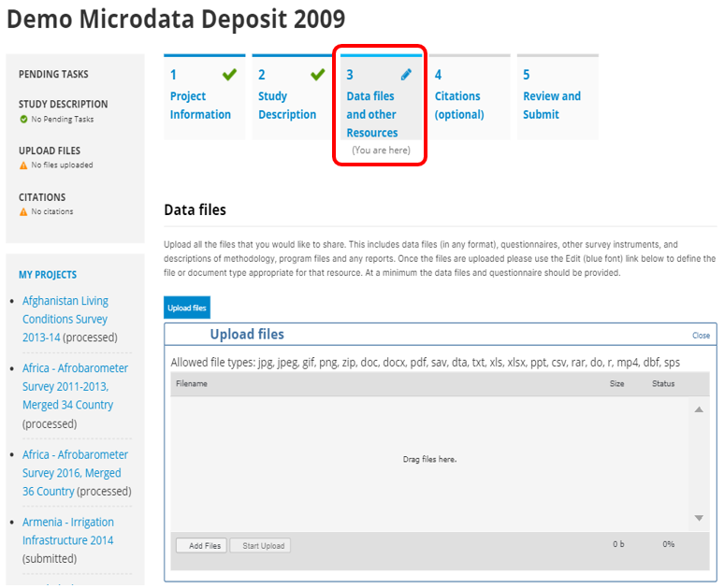
Task: Click the warning icon beside No files uploaded
Action: pos(23,165)
